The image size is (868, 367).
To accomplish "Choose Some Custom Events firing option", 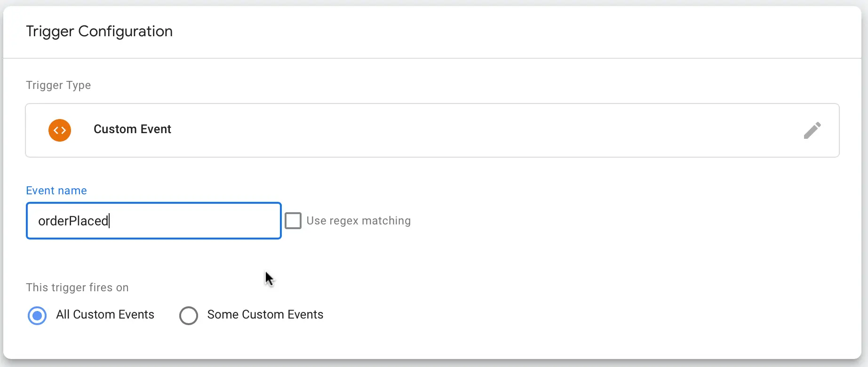I will tap(189, 315).
